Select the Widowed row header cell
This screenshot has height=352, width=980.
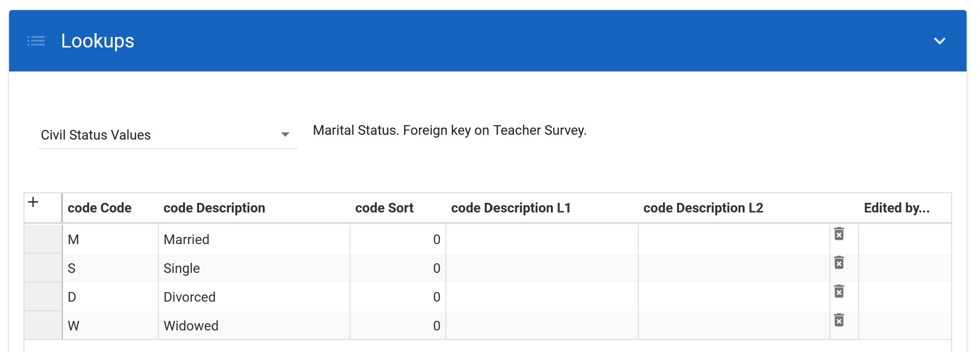(43, 326)
